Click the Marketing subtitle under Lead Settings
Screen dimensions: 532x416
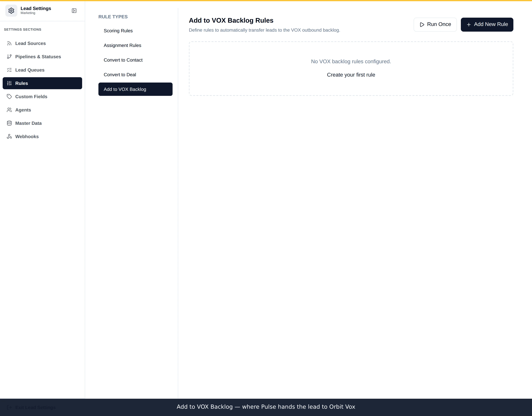pyautogui.click(x=28, y=13)
